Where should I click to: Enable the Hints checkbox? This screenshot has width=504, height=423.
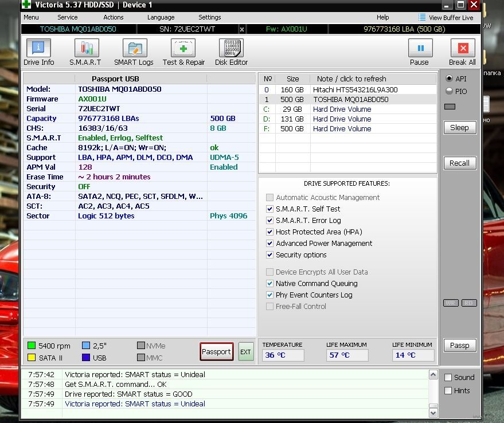pyautogui.click(x=448, y=390)
